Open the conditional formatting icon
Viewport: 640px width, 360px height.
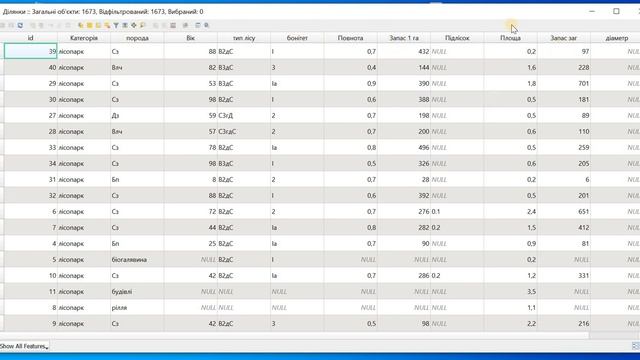pyautogui.click(x=185, y=25)
